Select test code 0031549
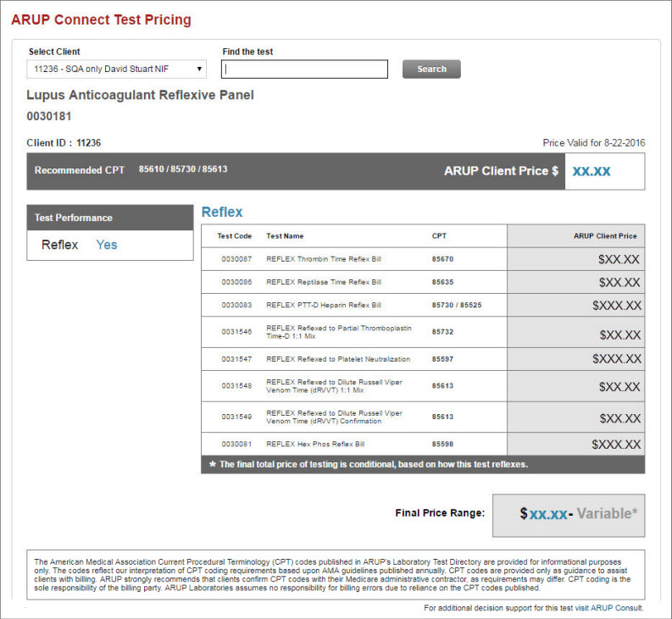The width and height of the screenshot is (672, 619). click(x=236, y=417)
